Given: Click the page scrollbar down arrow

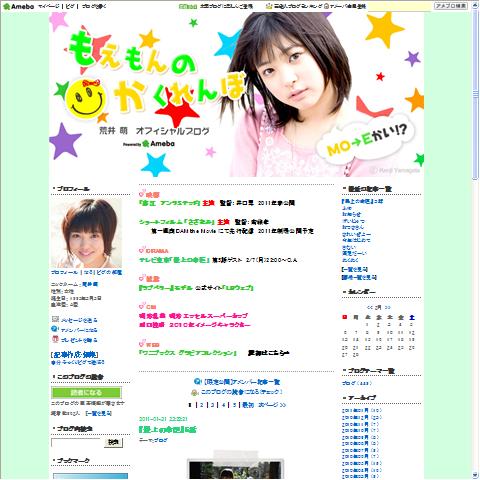Looking at the screenshot, I should click(476, 476).
